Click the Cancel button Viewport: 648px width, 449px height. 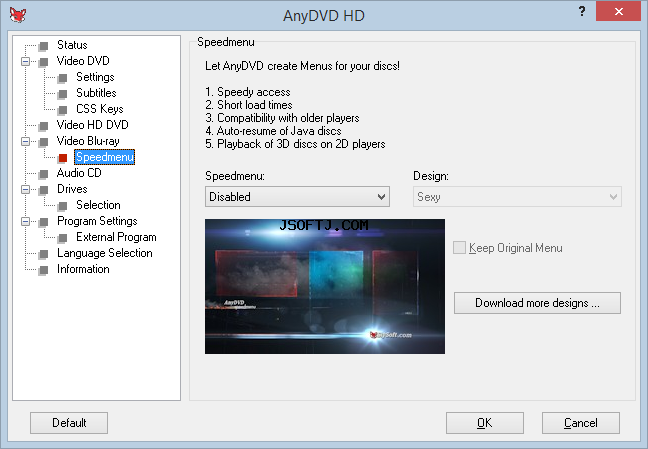coord(581,423)
